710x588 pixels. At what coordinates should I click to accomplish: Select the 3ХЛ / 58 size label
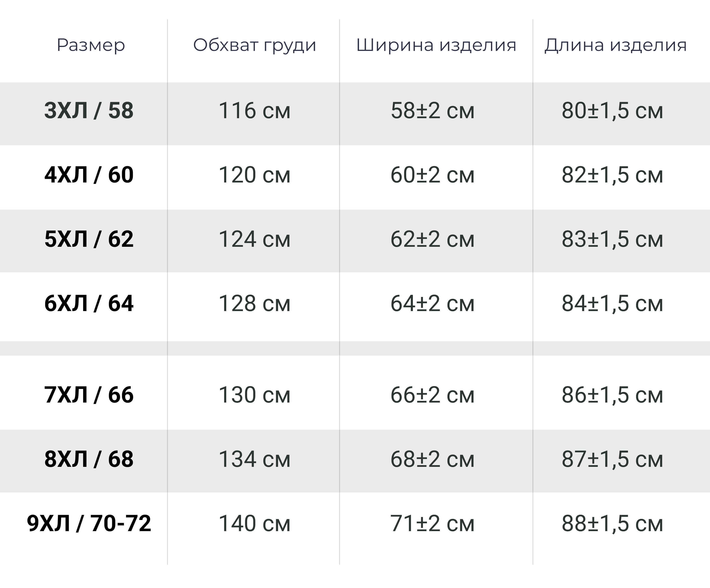pos(89,111)
